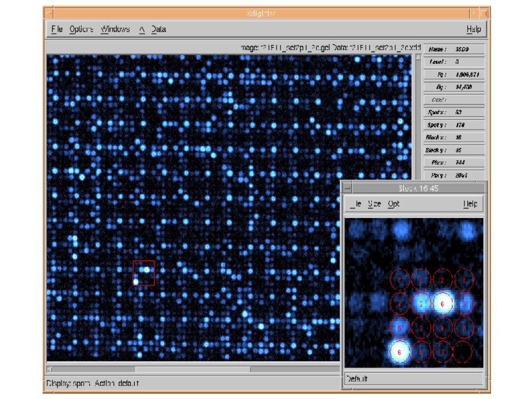Click the Fg intensity value field
Screen dimensions: 532x399
point(454,74)
